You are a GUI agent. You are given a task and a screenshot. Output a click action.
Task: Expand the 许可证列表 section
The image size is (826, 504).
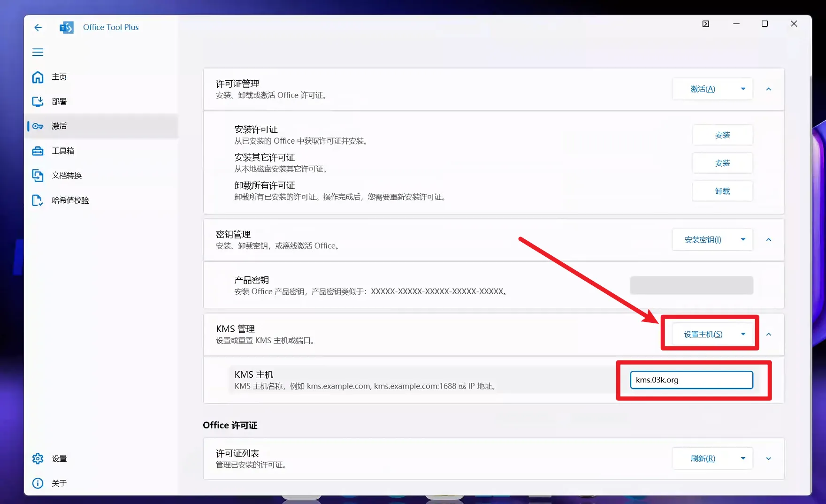[769, 459]
